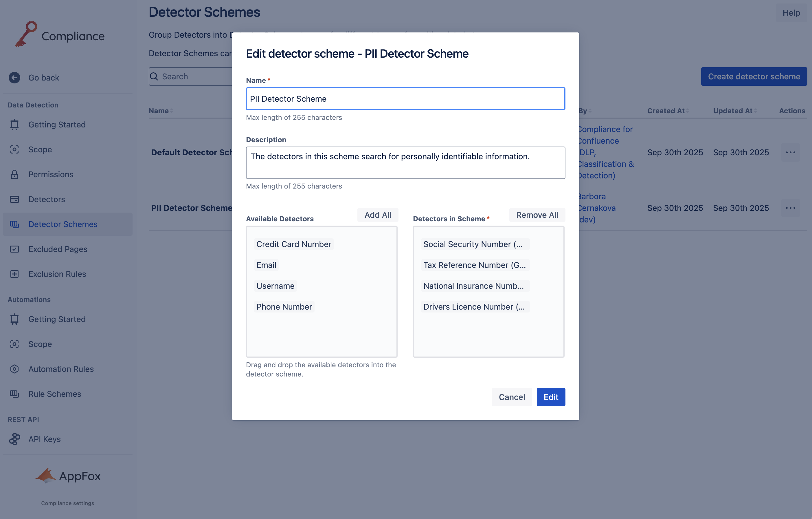The image size is (812, 519).
Task: Click the Exclusion Rules plus icon
Action: point(14,274)
